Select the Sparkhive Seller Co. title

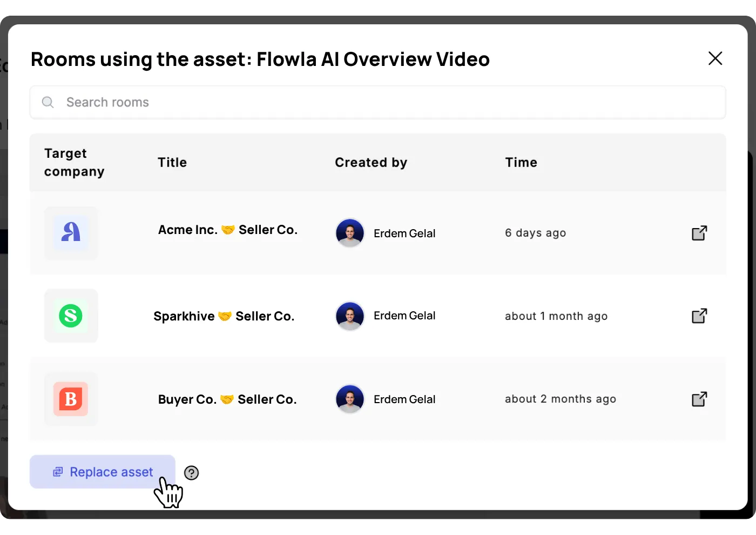pos(224,316)
